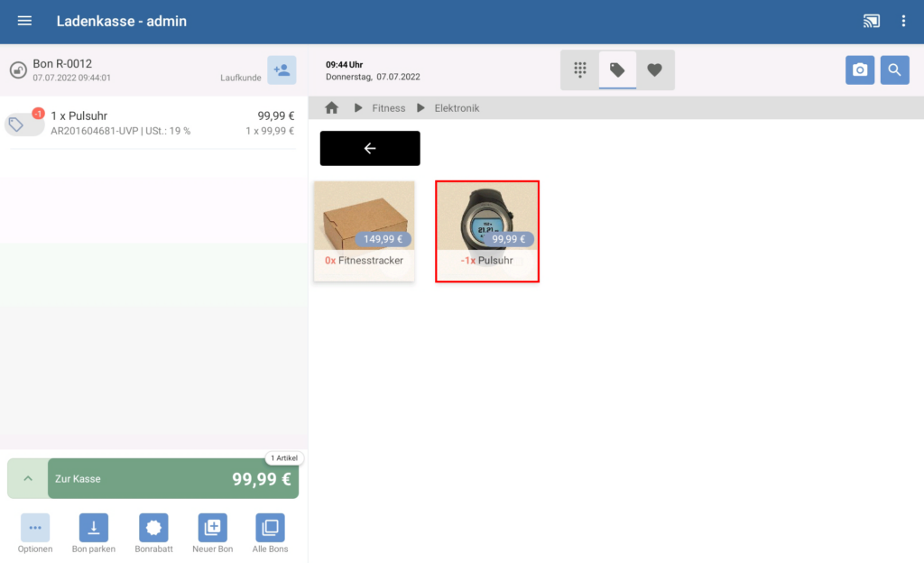Apply a Bonrabatt discount
This screenshot has width=924, height=563.
(x=153, y=528)
